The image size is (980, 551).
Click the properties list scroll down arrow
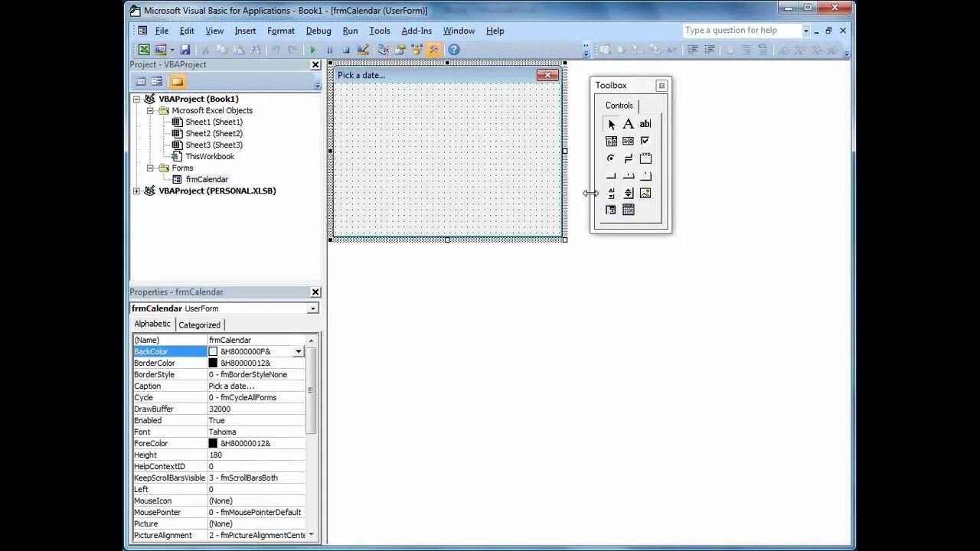[x=311, y=535]
